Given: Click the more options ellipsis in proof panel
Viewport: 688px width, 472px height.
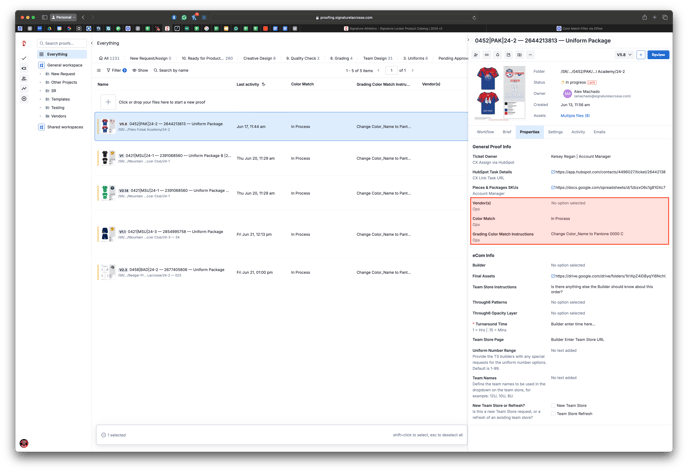Looking at the screenshot, I should (x=530, y=55).
